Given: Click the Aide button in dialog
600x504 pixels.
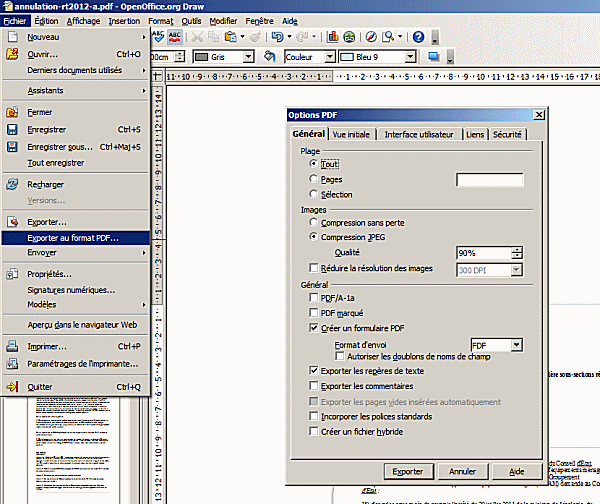Looking at the screenshot, I should (x=517, y=471).
